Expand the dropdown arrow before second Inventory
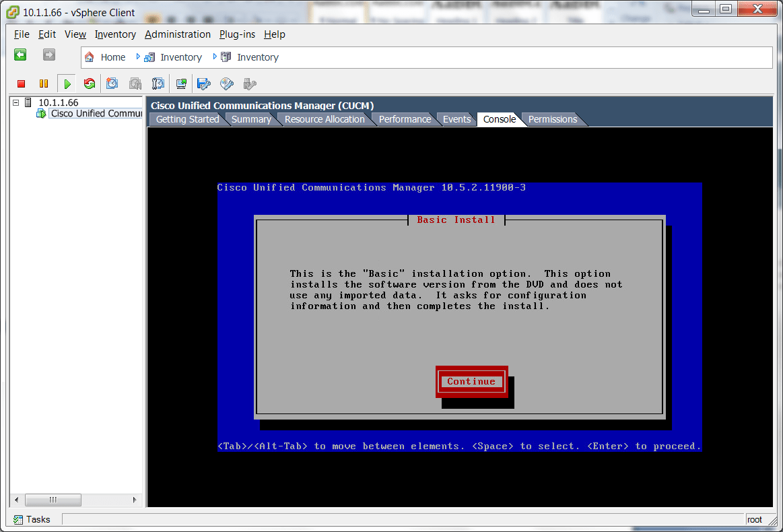783x532 pixels. tap(215, 57)
